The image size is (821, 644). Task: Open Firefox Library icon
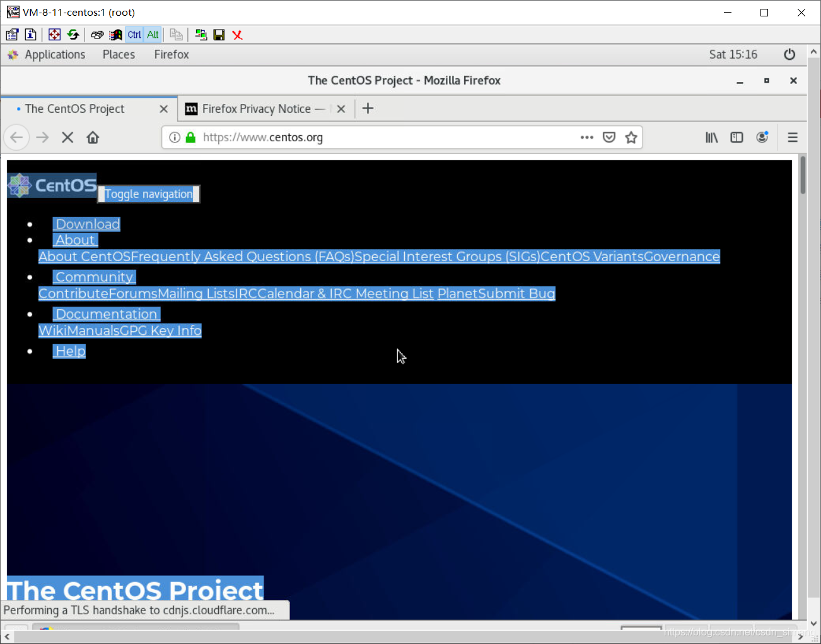point(712,138)
